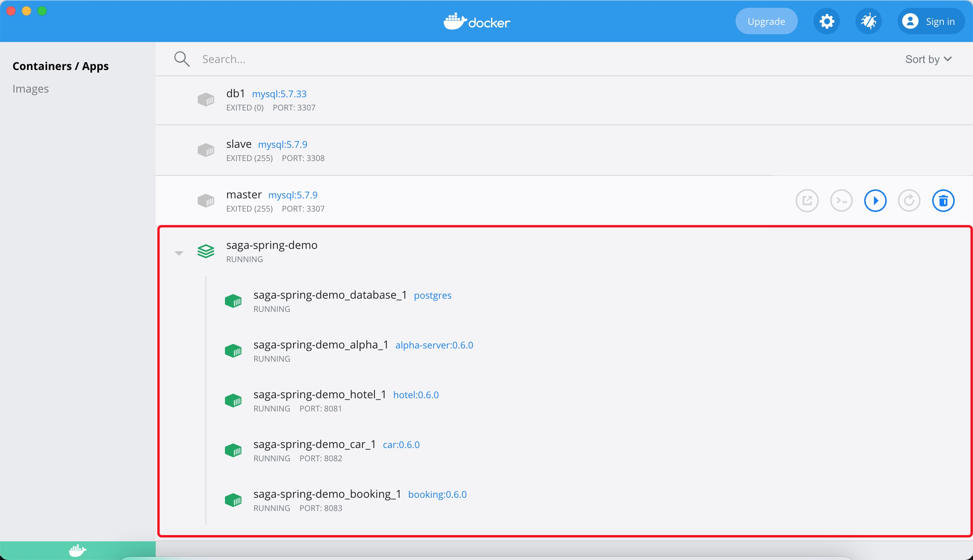973x560 pixels.
Task: Open slave's mysql:5.7.9 image link
Action: [x=283, y=145]
